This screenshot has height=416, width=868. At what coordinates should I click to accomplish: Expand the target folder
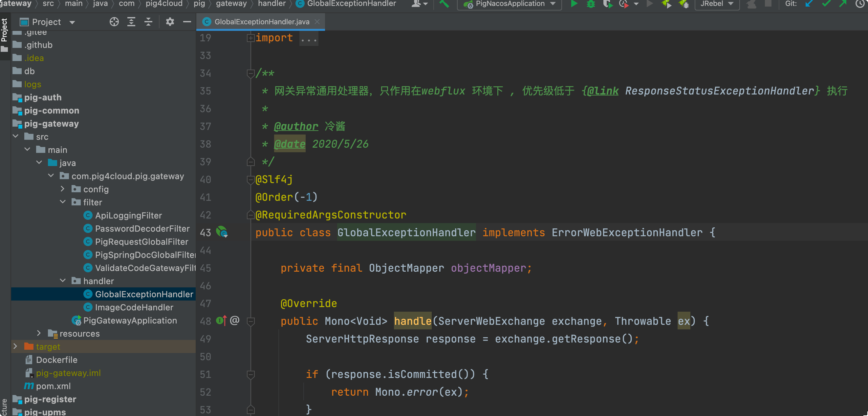[15, 346]
